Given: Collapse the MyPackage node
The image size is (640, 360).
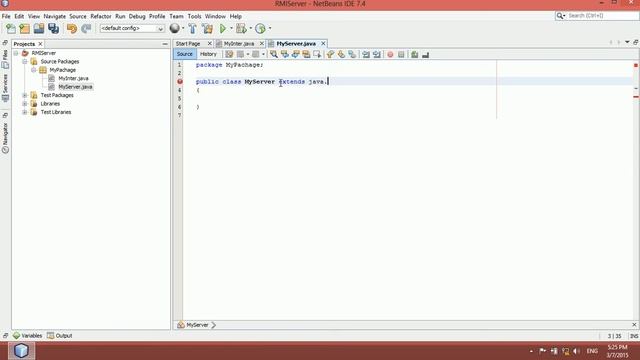Looking at the screenshot, I should coord(34,70).
